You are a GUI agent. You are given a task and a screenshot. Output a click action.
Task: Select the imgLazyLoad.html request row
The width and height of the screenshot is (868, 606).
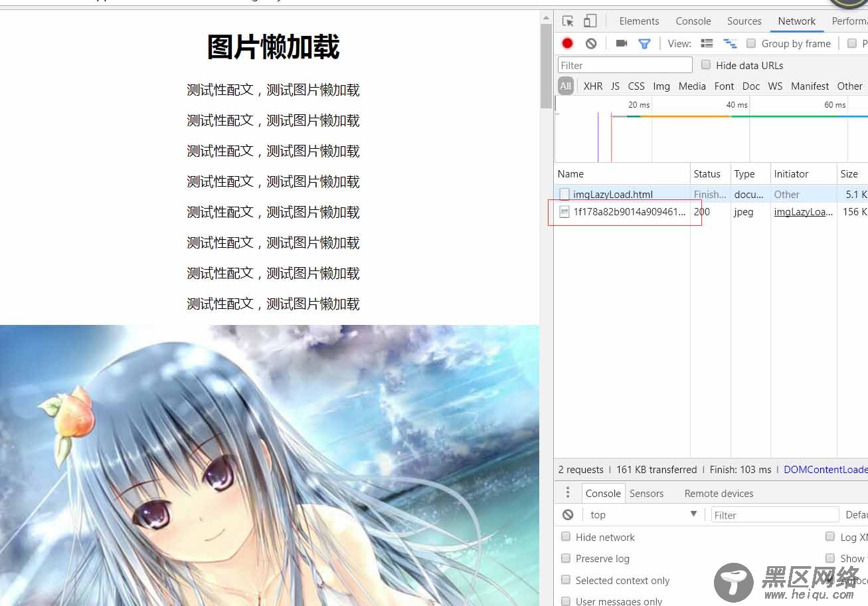click(711, 194)
